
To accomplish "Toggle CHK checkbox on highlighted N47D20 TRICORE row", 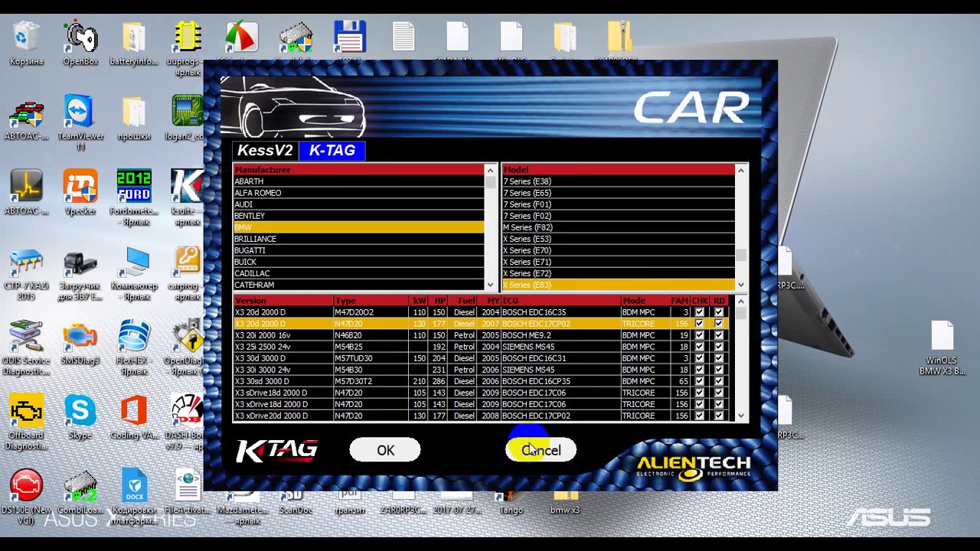I will click(x=699, y=324).
